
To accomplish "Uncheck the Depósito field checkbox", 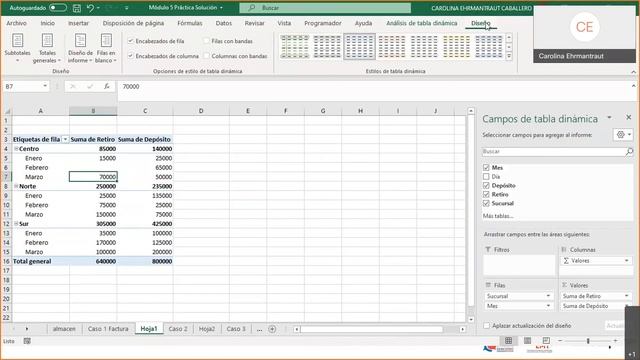I will pyautogui.click(x=486, y=185).
